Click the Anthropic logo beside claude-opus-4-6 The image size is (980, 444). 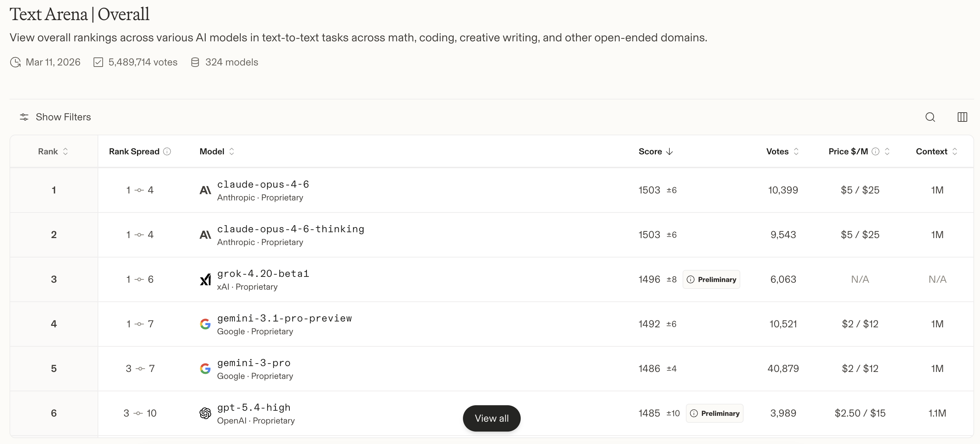[205, 190]
